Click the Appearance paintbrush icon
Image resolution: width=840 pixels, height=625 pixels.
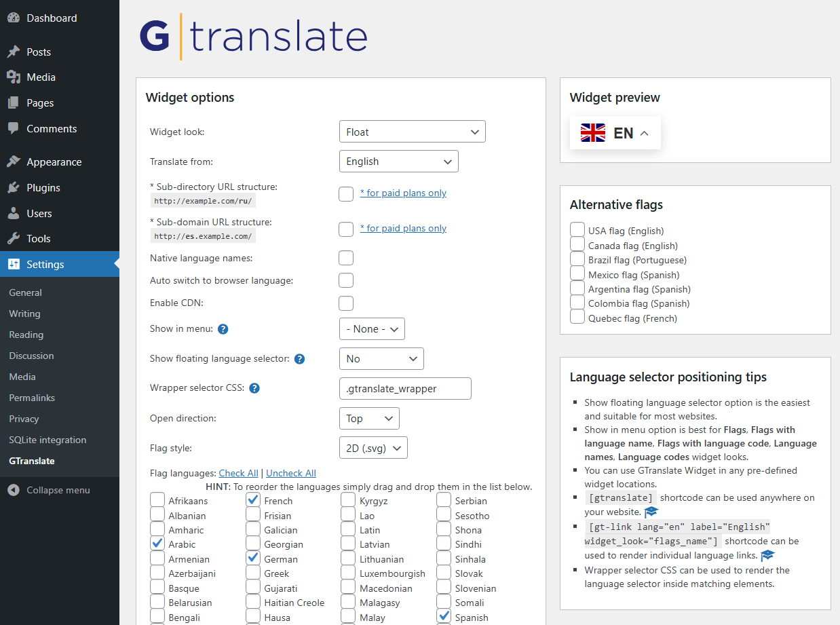(x=14, y=162)
